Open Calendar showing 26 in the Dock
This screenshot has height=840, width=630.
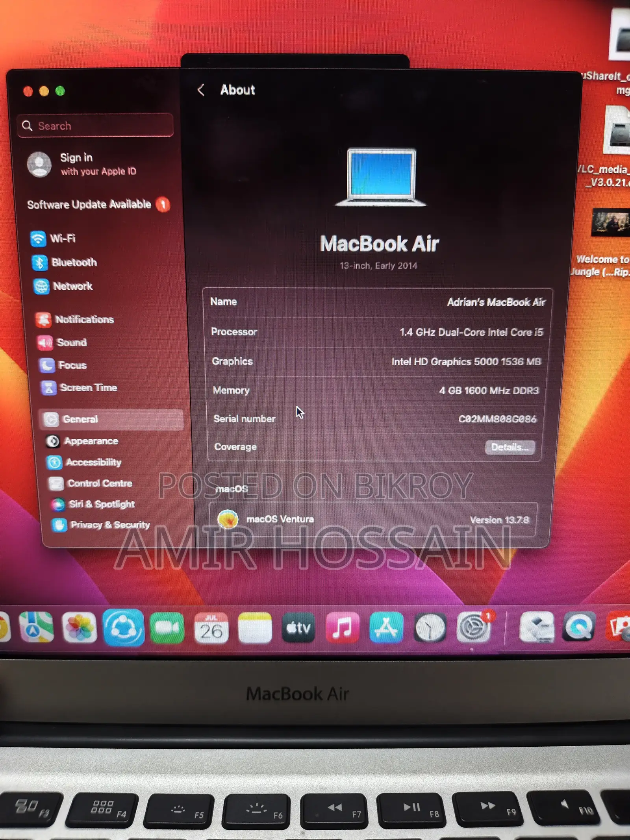tap(211, 628)
